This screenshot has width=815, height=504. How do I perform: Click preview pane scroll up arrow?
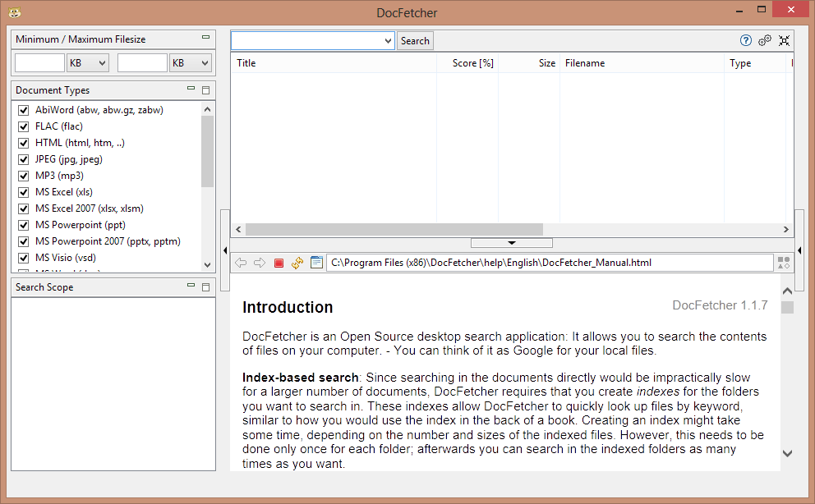coord(787,291)
